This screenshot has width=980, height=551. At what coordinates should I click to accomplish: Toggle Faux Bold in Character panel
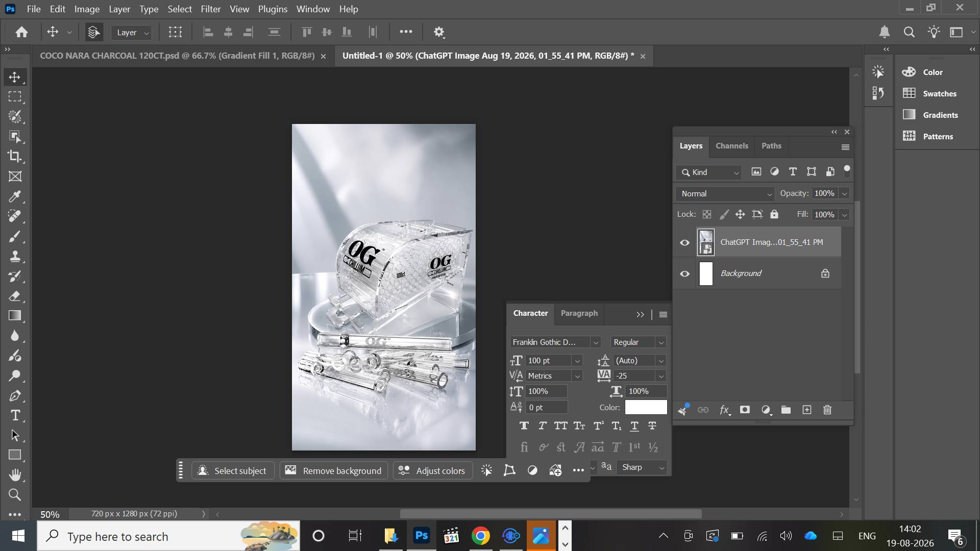click(x=524, y=425)
